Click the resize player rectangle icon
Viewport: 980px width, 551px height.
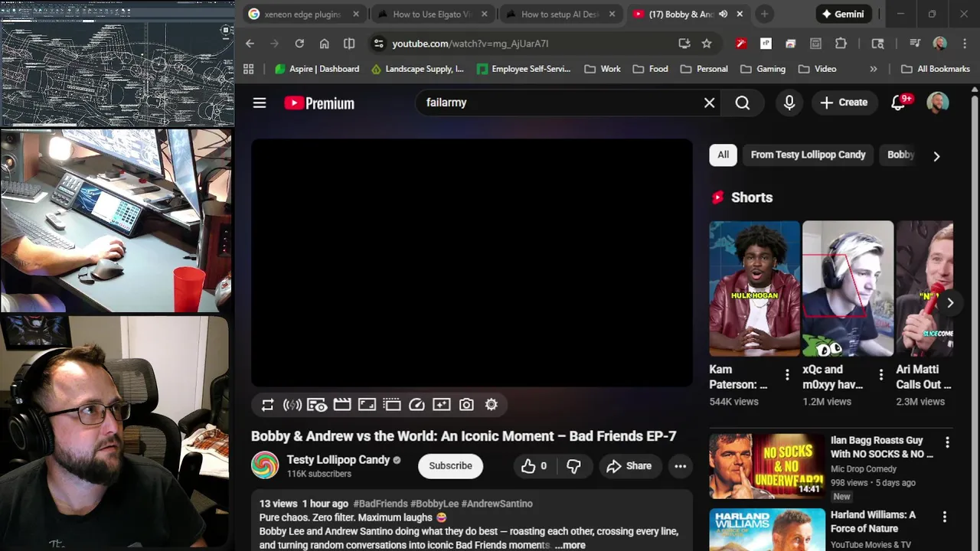[367, 405]
